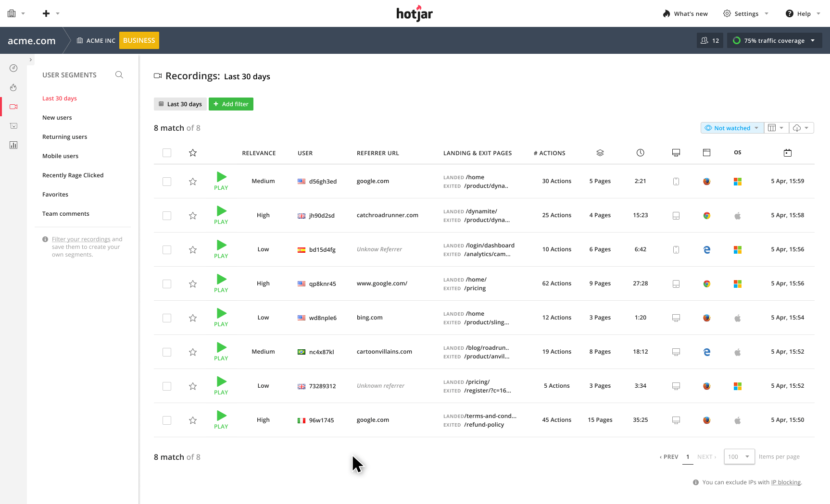Open the dashboard gauge icon in sidebar
The height and width of the screenshot is (504, 830).
pos(13,68)
